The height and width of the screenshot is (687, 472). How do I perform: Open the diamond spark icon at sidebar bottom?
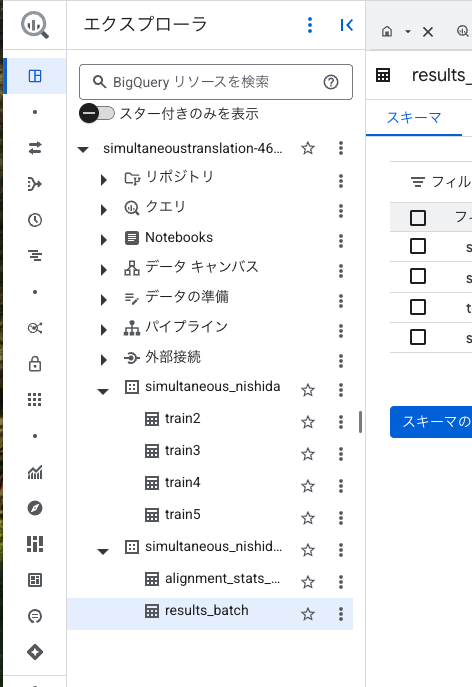tap(35, 652)
